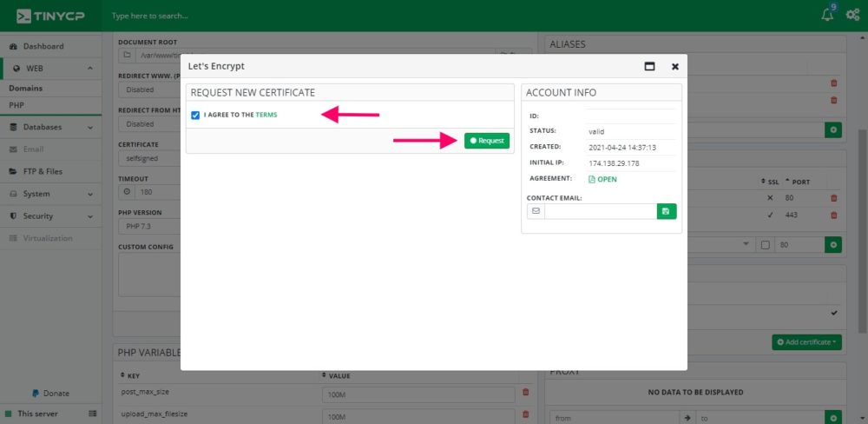Delete the post_max_size PHP variable

pos(525,392)
